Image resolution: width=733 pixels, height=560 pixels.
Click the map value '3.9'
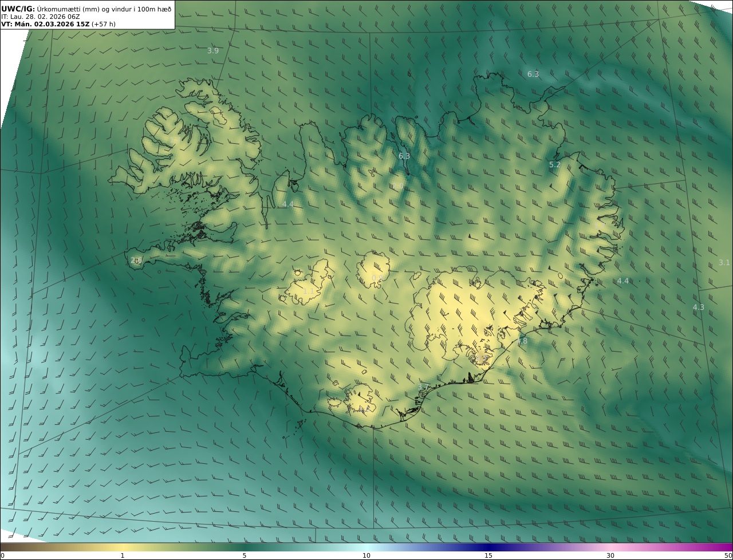(213, 51)
